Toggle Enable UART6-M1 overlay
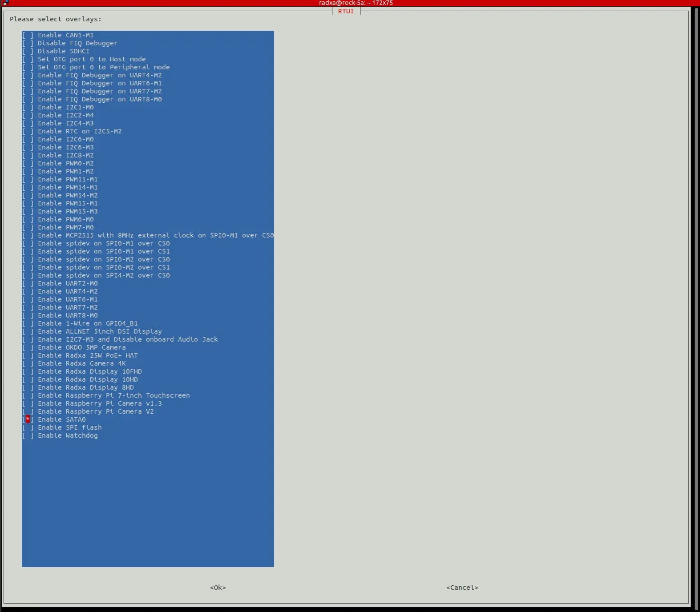700x612 pixels. [x=28, y=299]
